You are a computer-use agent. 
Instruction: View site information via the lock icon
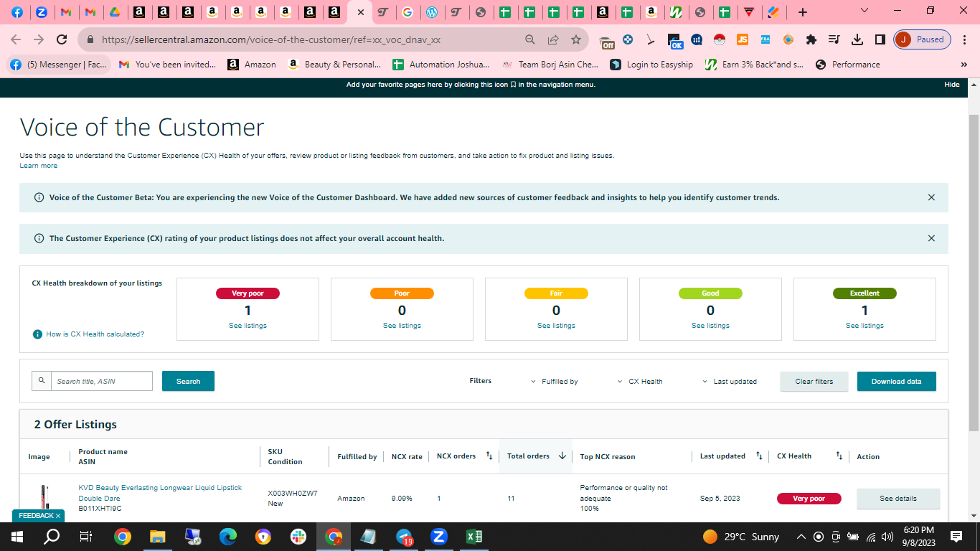90,40
